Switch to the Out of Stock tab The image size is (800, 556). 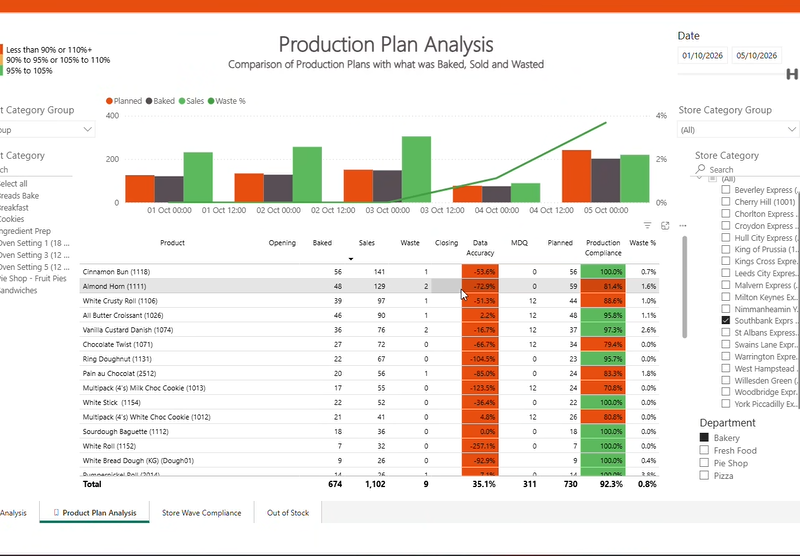coord(288,513)
